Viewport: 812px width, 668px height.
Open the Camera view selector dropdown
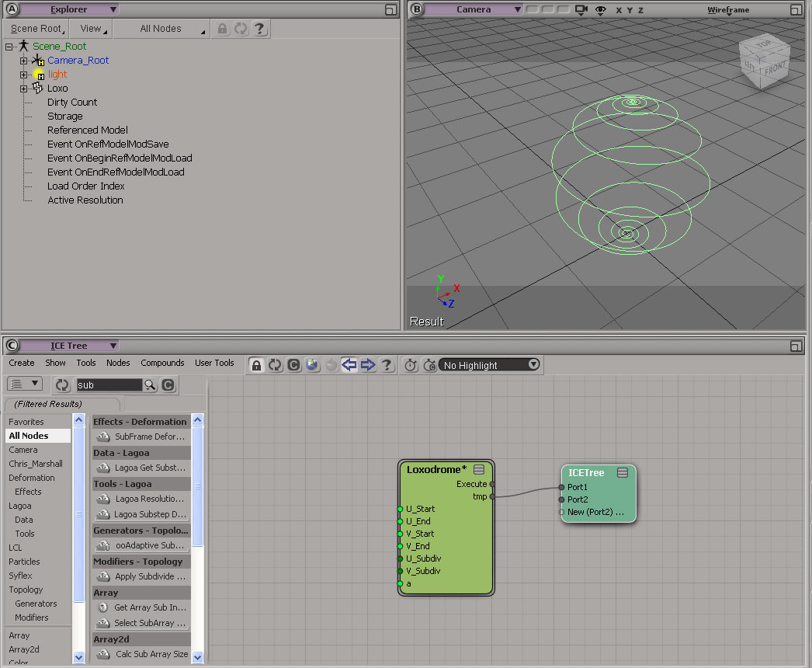pyautogui.click(x=474, y=9)
